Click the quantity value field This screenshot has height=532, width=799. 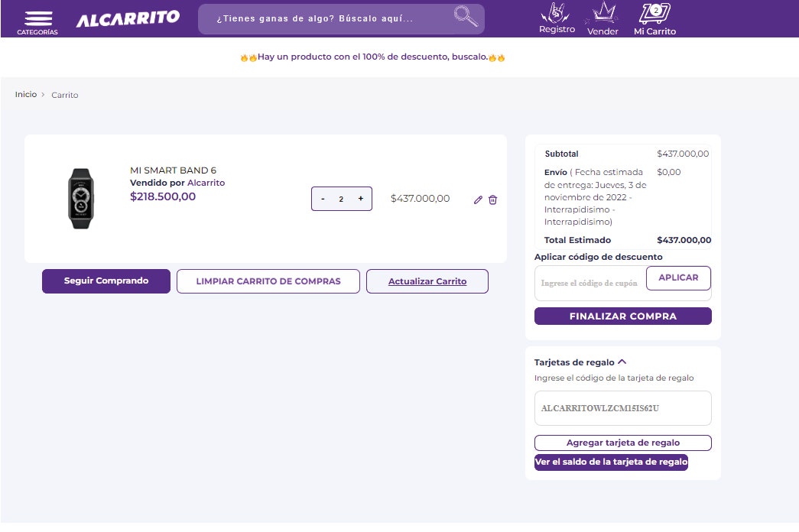click(x=342, y=199)
